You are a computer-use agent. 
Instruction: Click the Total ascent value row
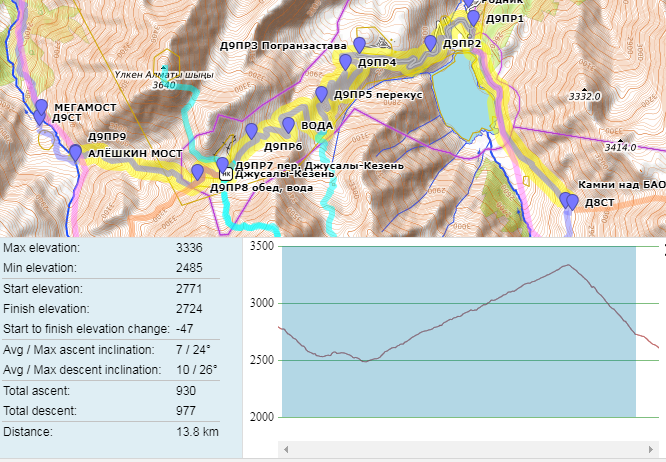point(120,390)
